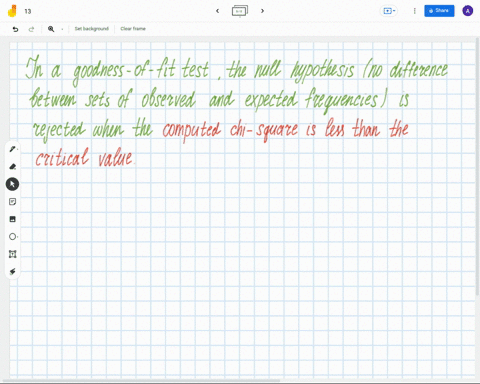
Task: Click the Share button
Action: (x=439, y=11)
